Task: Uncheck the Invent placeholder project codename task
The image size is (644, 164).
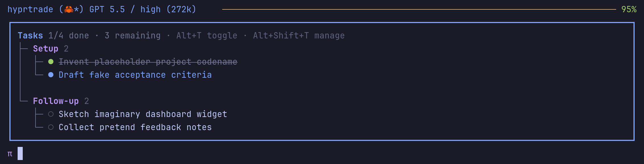Action: (x=148, y=62)
